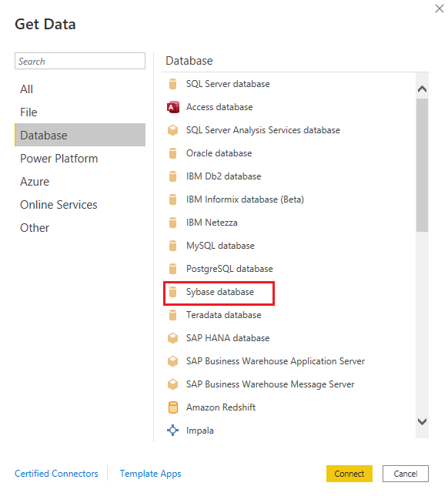
Task: Select the Access database text
Action: click(219, 107)
